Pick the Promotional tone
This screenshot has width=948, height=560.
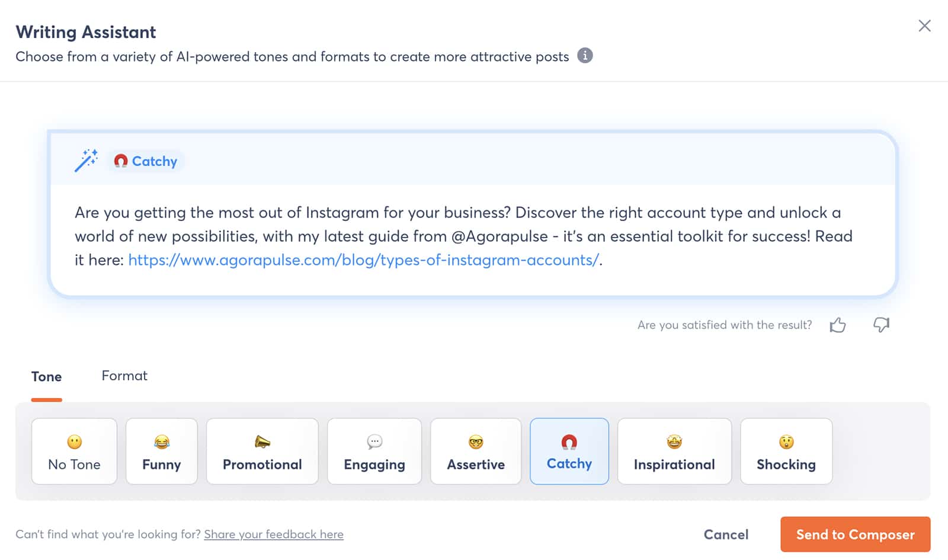click(x=262, y=452)
